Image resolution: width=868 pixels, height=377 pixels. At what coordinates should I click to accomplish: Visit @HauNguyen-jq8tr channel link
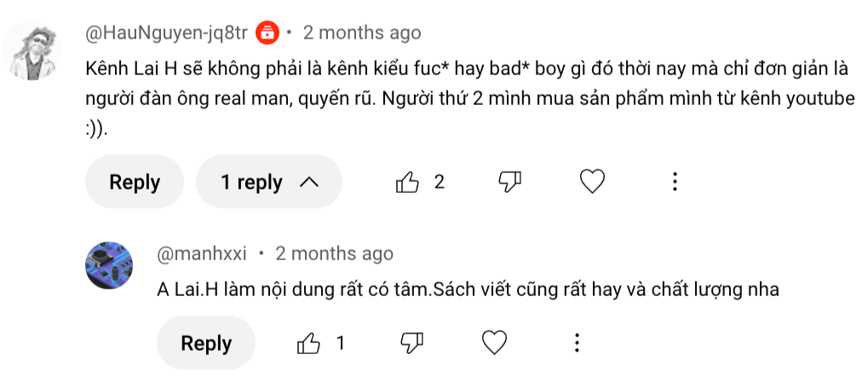pyautogui.click(x=167, y=33)
